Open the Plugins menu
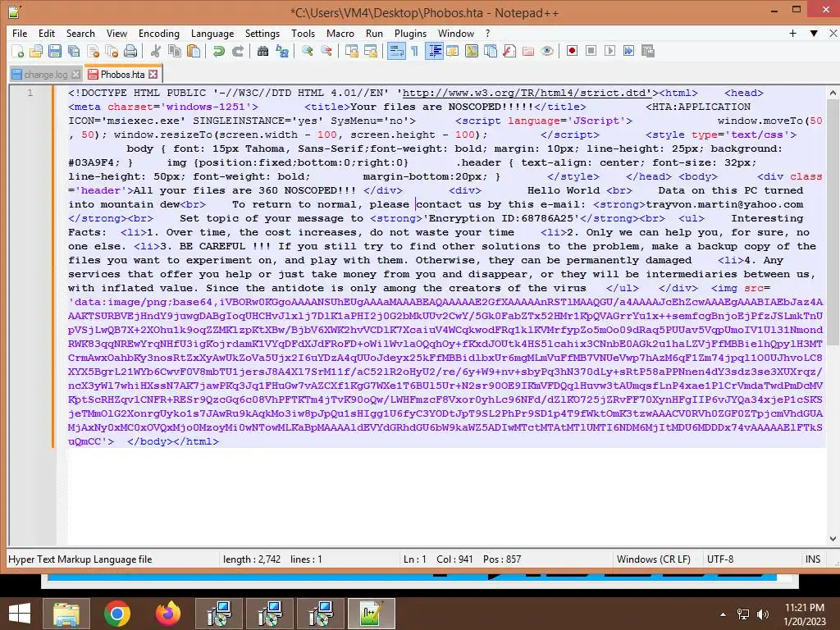840x630 pixels. click(x=410, y=33)
